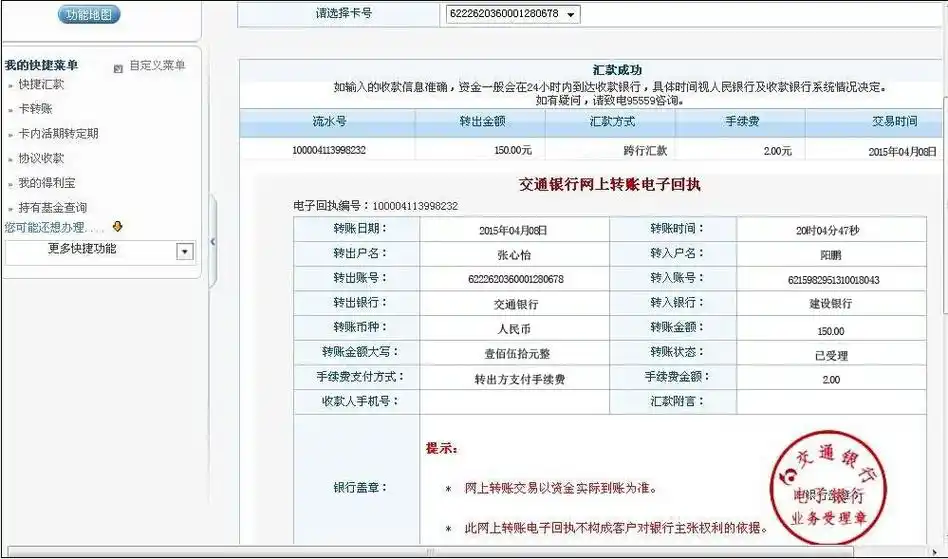
Task: Click the 转账时间 value 20时04分47秒
Action: click(x=828, y=230)
